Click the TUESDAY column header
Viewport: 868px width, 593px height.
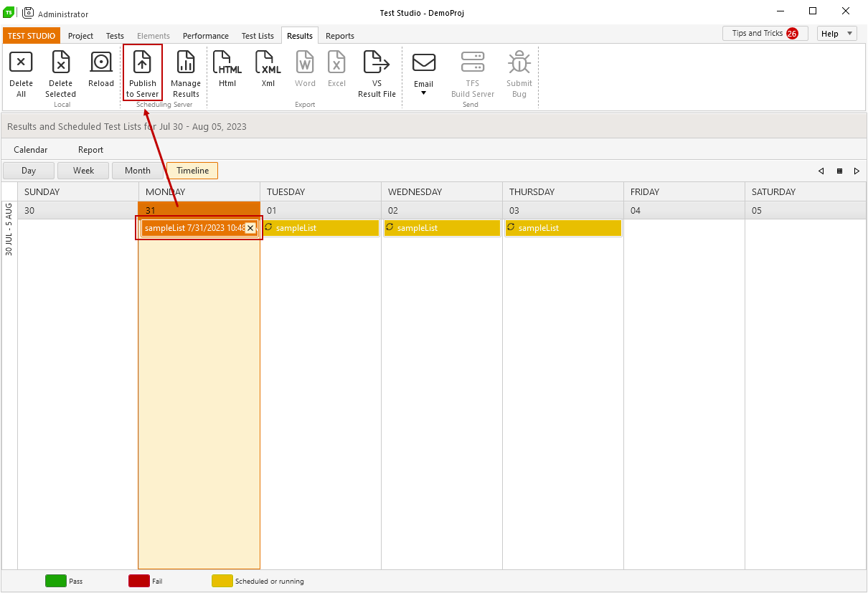pyautogui.click(x=320, y=192)
